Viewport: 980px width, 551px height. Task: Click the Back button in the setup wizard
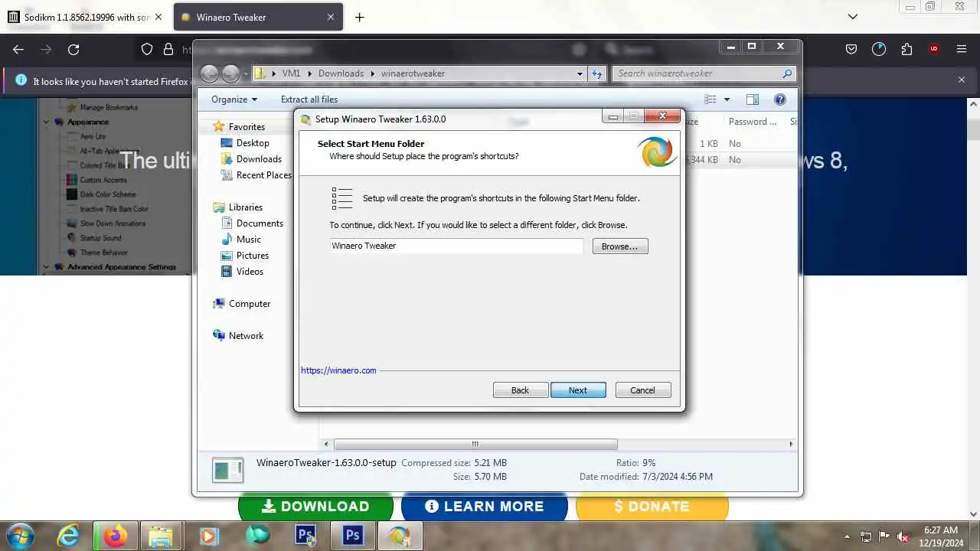[521, 390]
